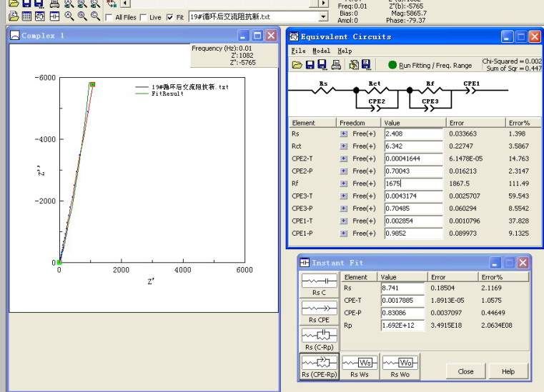The image size is (544, 392).
Task: Uncheck the Fit checkbox
Action: pos(169,17)
